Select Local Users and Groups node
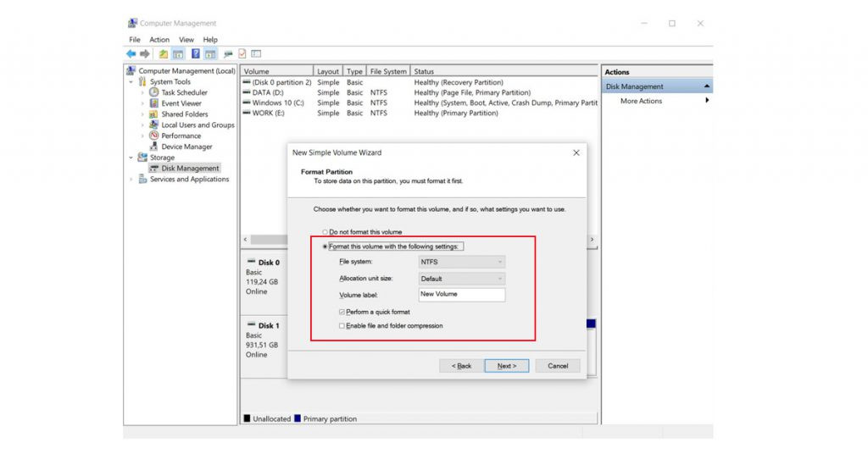Image resolution: width=868 pixels, height=454 pixels. click(198, 125)
